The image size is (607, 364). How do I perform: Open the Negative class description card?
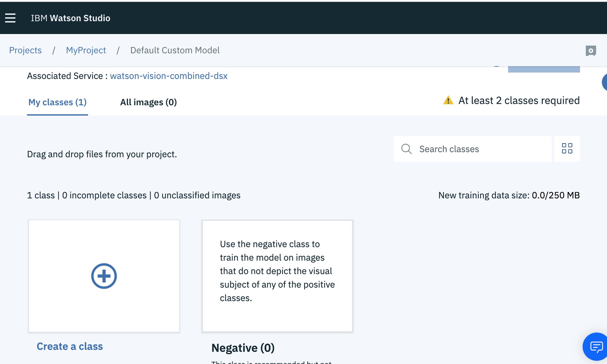(277, 276)
